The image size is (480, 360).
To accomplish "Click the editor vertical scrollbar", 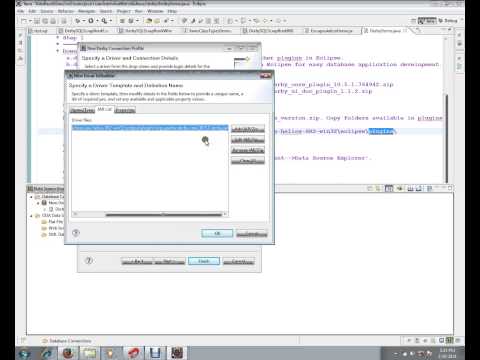I will click(x=447, y=138).
